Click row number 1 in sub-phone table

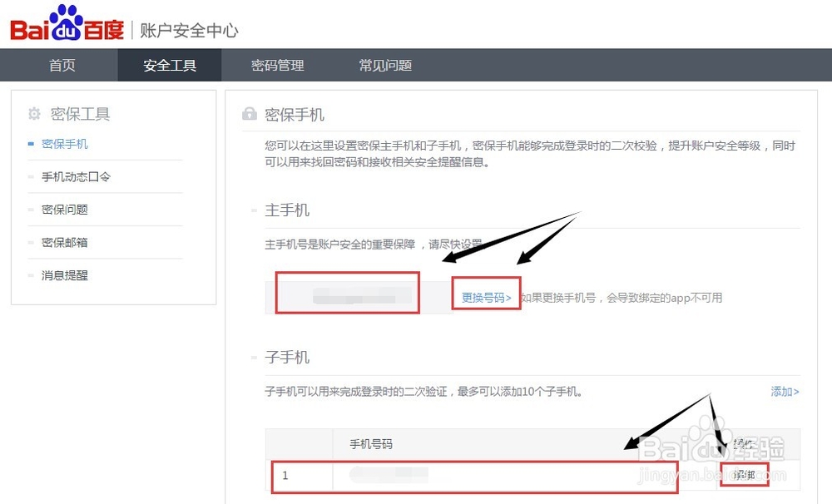click(285, 476)
